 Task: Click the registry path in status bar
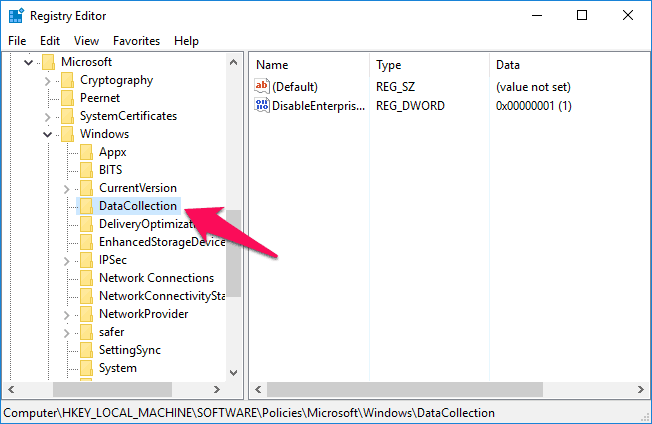pos(249,413)
